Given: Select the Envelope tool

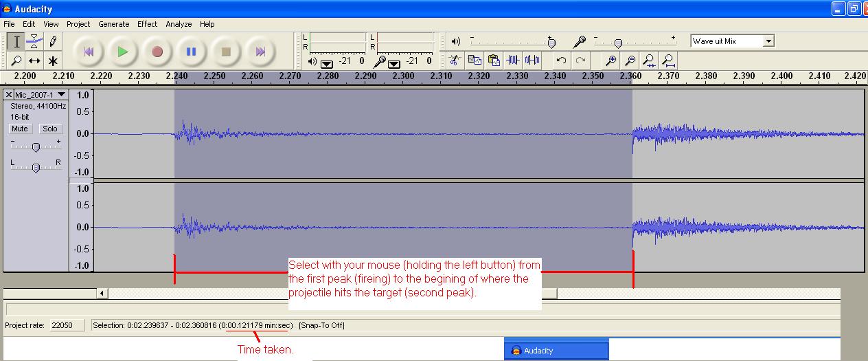Looking at the screenshot, I should tap(35, 42).
